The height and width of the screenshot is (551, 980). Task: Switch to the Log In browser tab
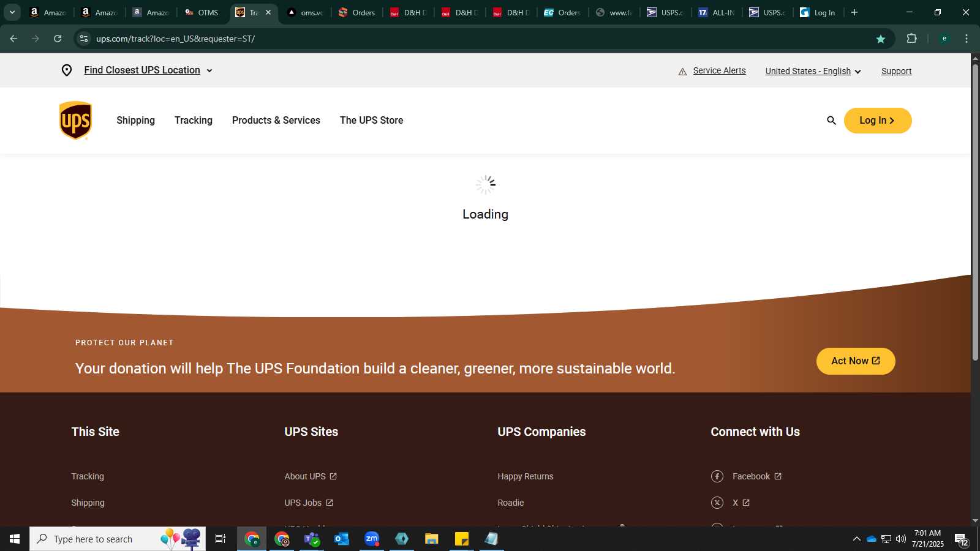(x=819, y=12)
